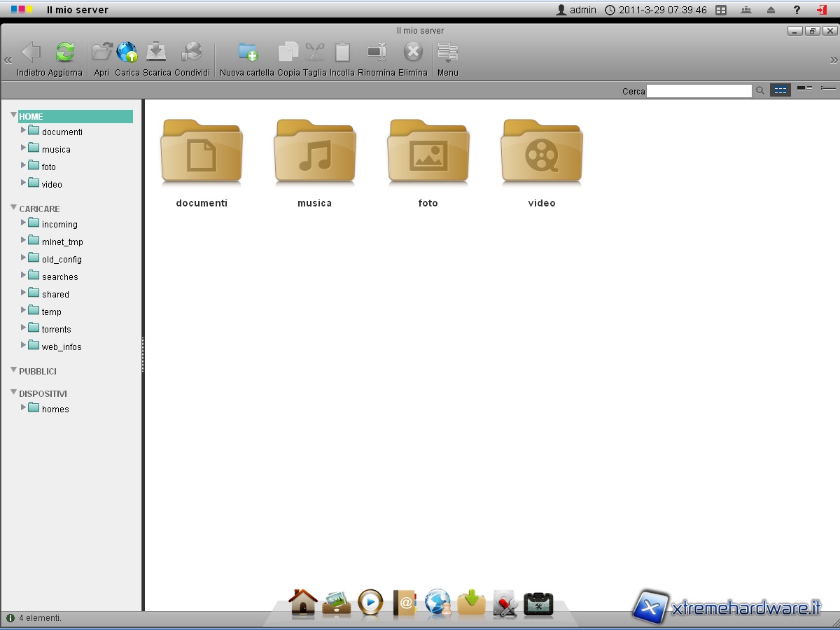Open the address book dock icon
The width and height of the screenshot is (840, 630).
(x=405, y=603)
